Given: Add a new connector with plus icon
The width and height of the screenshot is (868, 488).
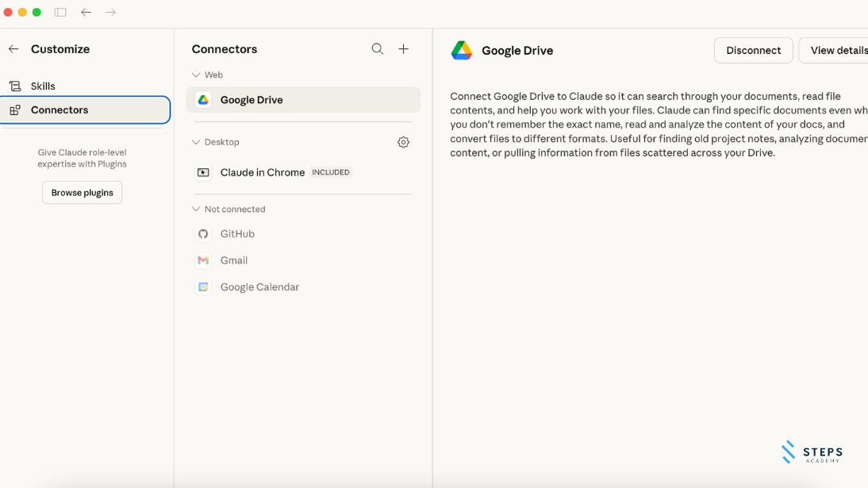Looking at the screenshot, I should (x=403, y=49).
